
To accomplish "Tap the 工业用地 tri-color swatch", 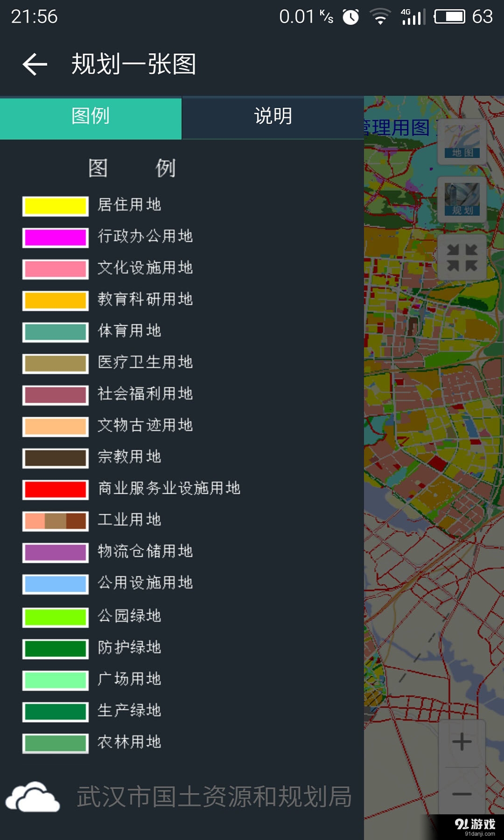I will click(x=56, y=521).
